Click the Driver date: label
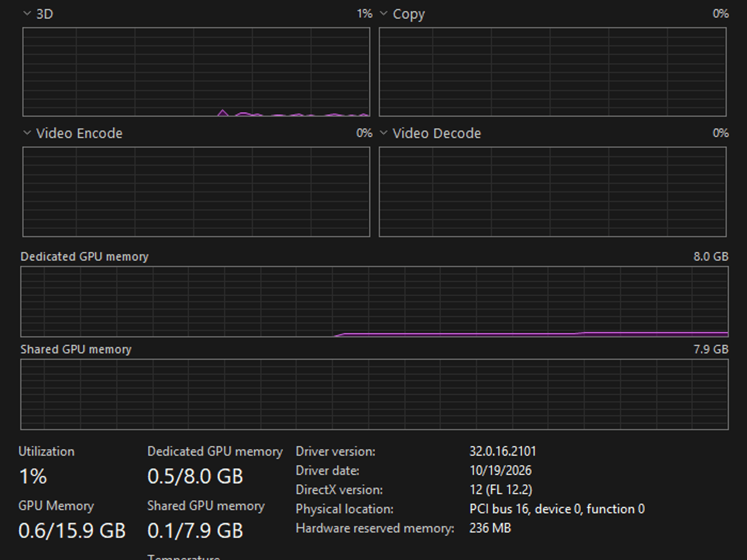The width and height of the screenshot is (747, 560). (328, 471)
